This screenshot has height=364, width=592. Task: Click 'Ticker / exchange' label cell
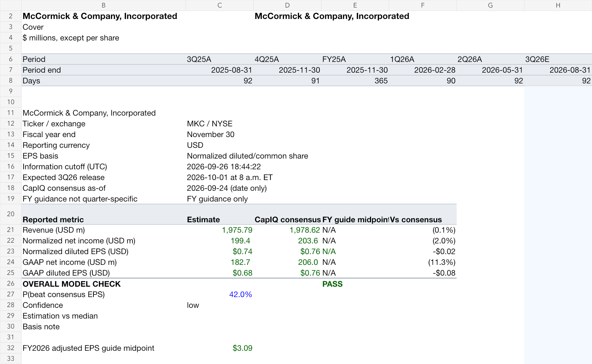pos(104,123)
